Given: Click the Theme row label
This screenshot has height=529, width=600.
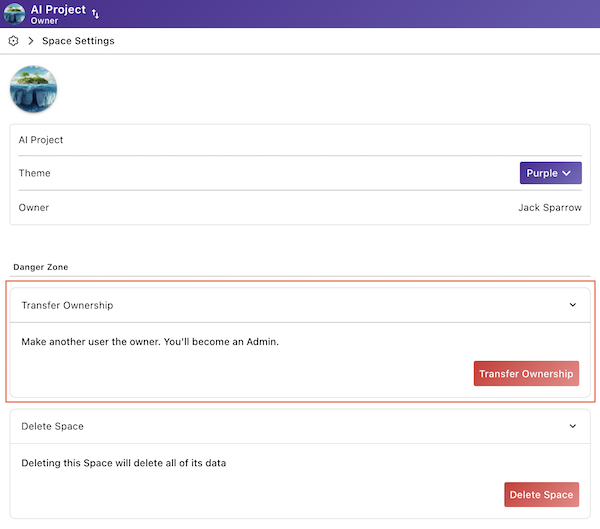Looking at the screenshot, I should pyautogui.click(x=34, y=173).
